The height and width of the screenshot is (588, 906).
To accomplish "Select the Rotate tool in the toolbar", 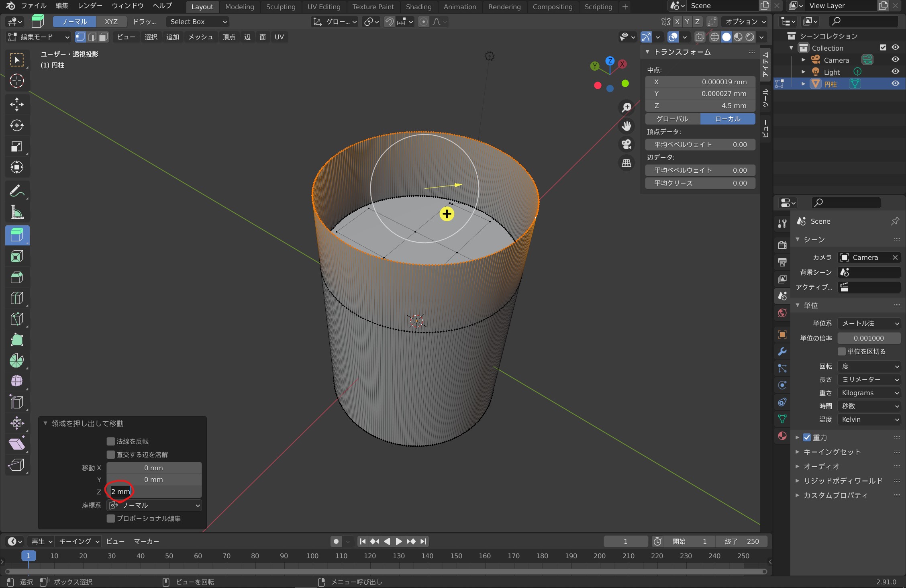I will tap(16, 125).
